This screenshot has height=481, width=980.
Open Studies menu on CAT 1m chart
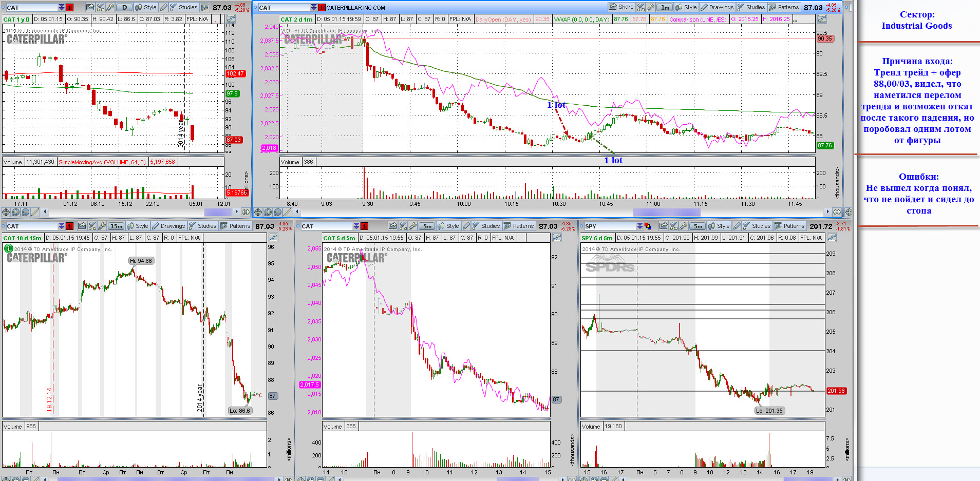751,7
